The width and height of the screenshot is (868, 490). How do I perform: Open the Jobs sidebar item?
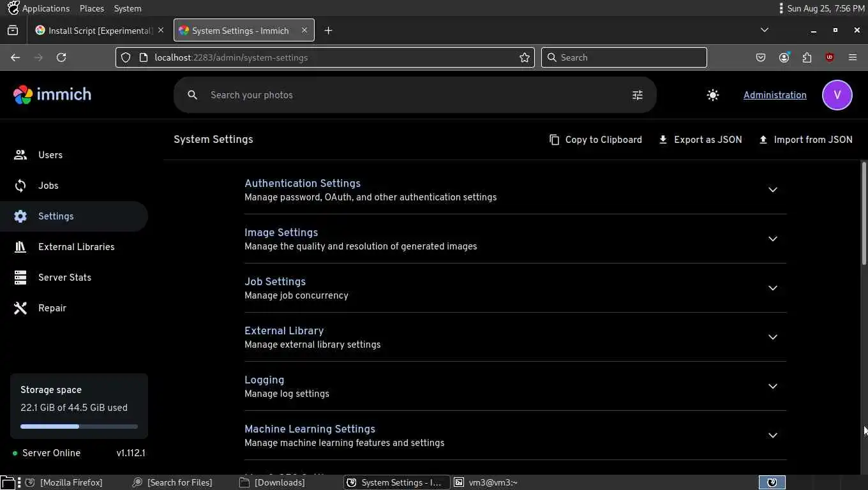48,186
